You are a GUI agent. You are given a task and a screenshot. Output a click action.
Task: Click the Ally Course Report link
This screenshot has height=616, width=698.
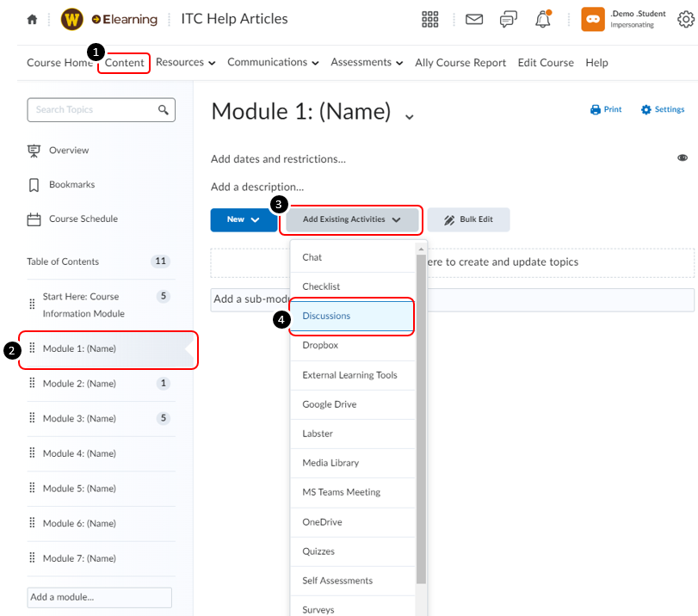pyautogui.click(x=460, y=62)
